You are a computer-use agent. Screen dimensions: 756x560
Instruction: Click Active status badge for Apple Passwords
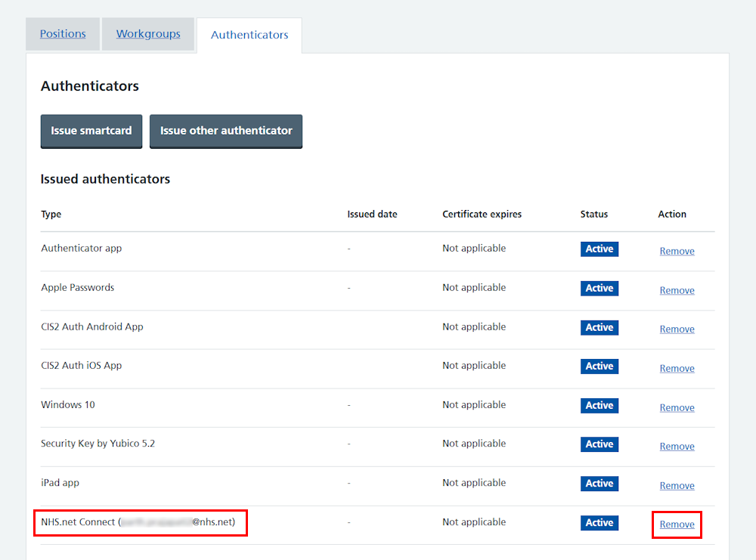pyautogui.click(x=600, y=288)
